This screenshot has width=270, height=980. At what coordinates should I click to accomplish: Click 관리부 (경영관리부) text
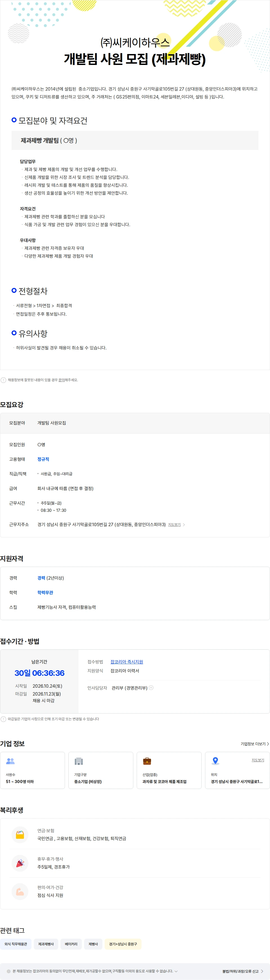click(130, 688)
